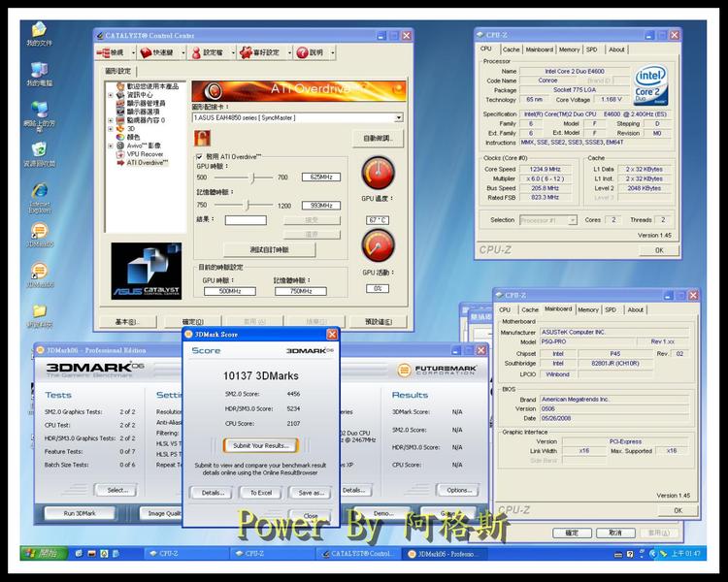Click the GPU clock 625MHz value field
Viewport: 728px width, 582px height.
pos(321,177)
